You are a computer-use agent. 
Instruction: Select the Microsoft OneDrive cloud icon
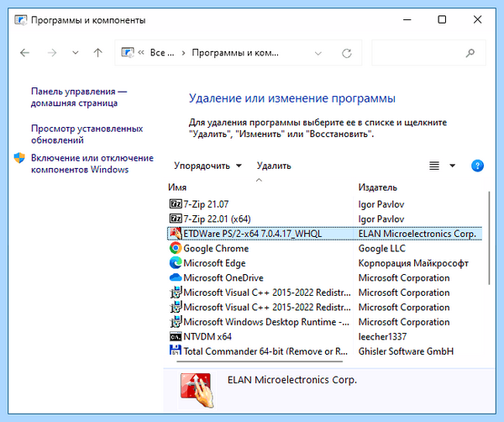coord(176,277)
